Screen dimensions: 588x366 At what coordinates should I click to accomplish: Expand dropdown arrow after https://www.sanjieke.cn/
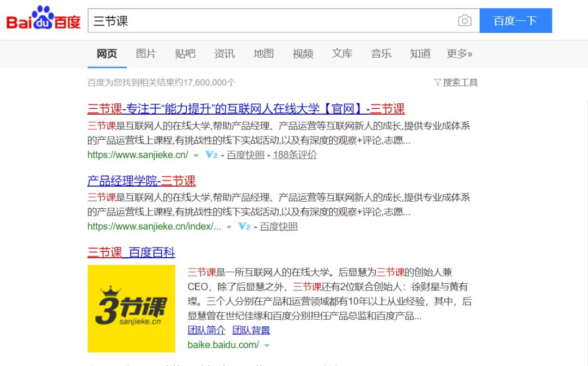pos(196,156)
